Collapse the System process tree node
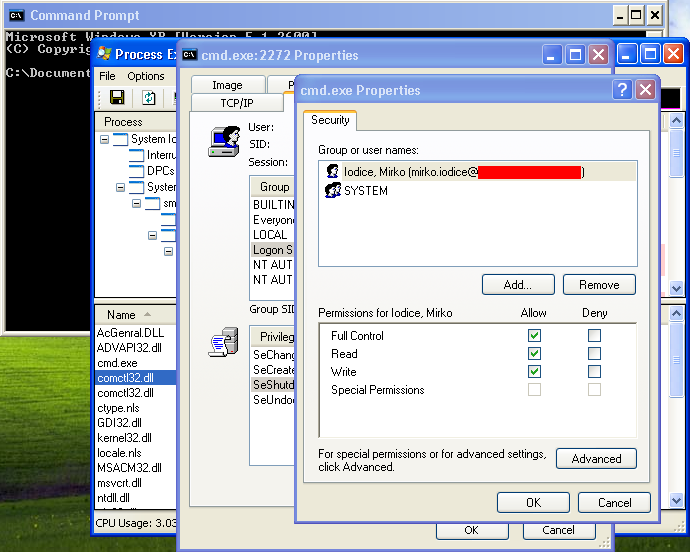Viewport: 690px width, 552px height. pyautogui.click(x=120, y=188)
